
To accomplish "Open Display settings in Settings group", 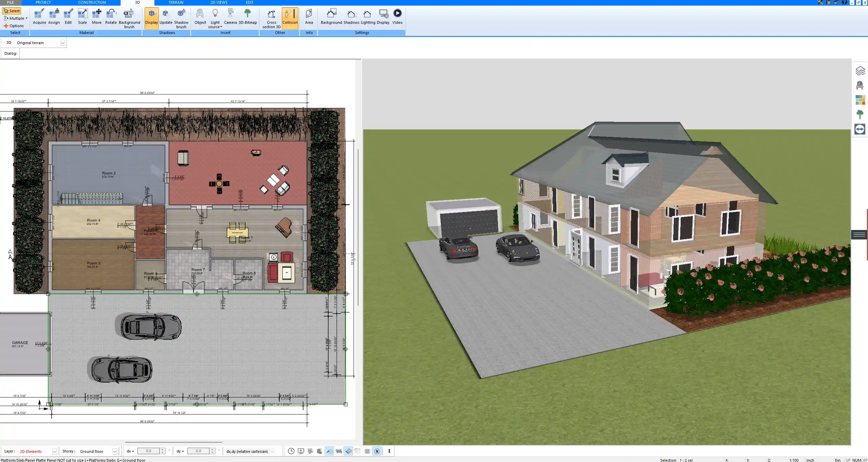I will 383,17.
